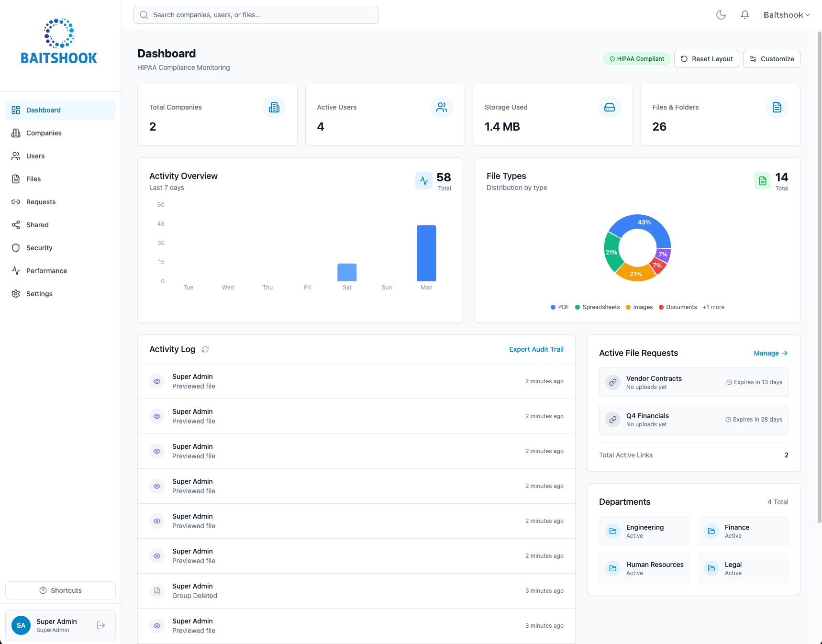
Task: Expand the '+1 more' file types legend
Action: (x=713, y=307)
